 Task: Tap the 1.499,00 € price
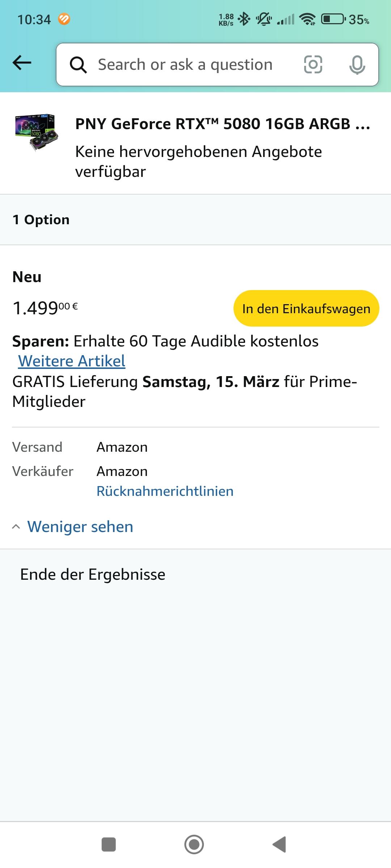[x=45, y=308]
